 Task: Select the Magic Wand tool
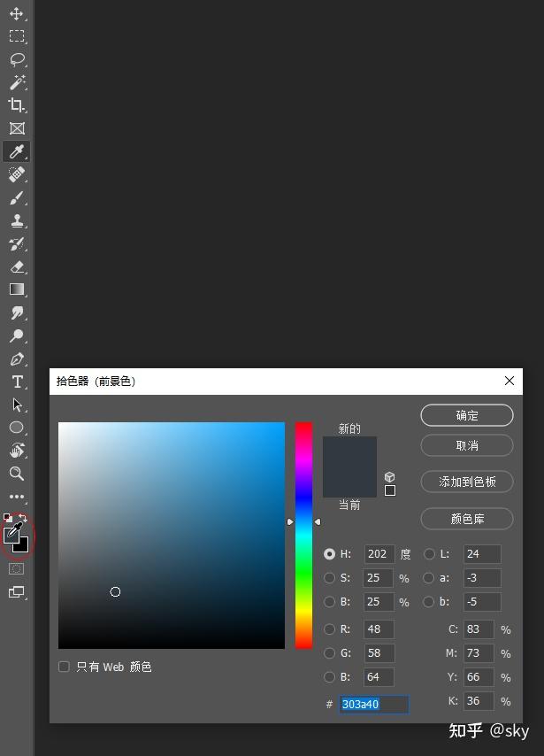click(x=17, y=82)
